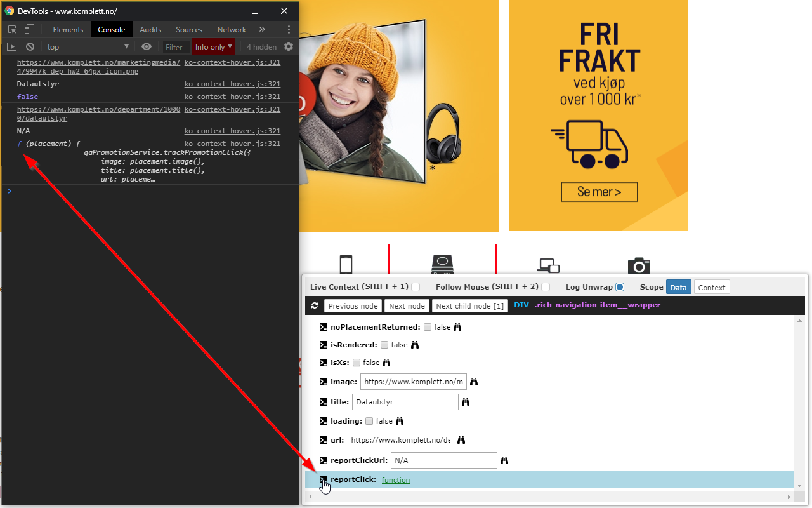This screenshot has width=812, height=508.
Task: Click the reportClickUrl input showing N/A
Action: [x=444, y=460]
